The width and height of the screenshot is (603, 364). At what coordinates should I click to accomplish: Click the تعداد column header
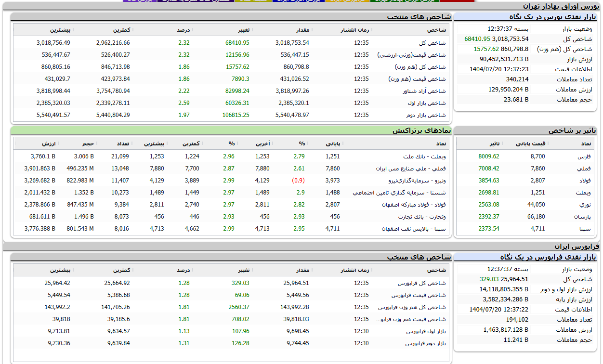coord(121,143)
